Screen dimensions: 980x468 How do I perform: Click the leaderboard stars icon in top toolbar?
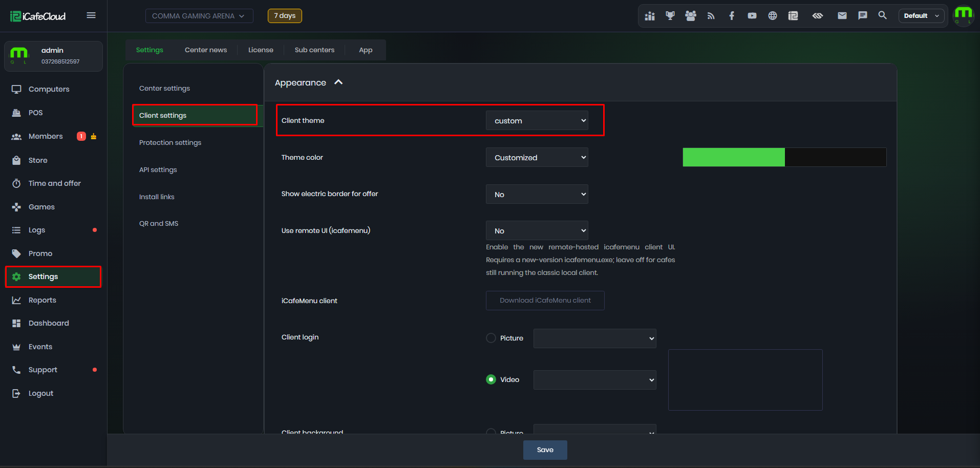click(x=650, y=16)
